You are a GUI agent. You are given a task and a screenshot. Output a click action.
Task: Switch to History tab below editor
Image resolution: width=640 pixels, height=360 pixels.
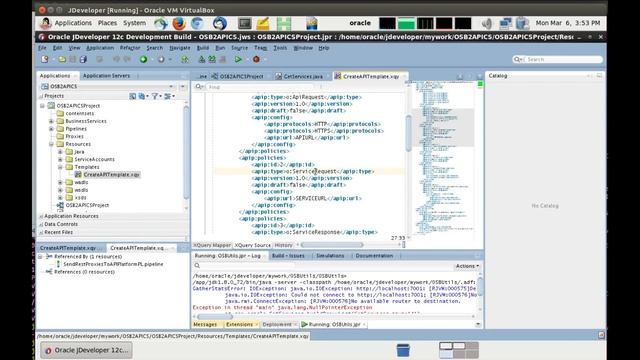point(284,245)
